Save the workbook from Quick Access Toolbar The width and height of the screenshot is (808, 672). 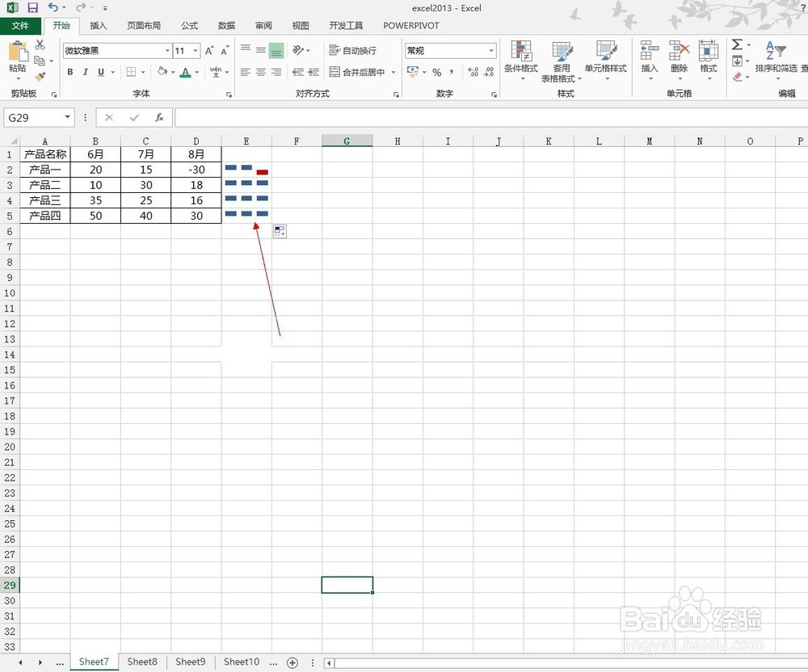(x=32, y=7)
